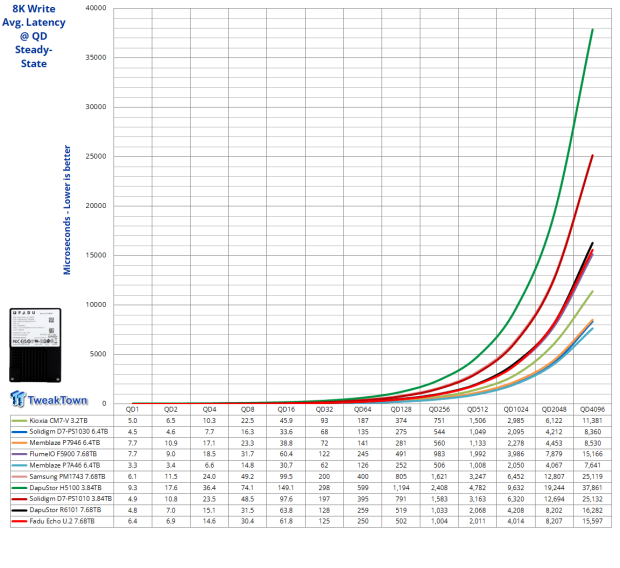Click the DapuStor R6101 QD4096 value 16,282
620x568 pixels.
pyautogui.click(x=592, y=510)
